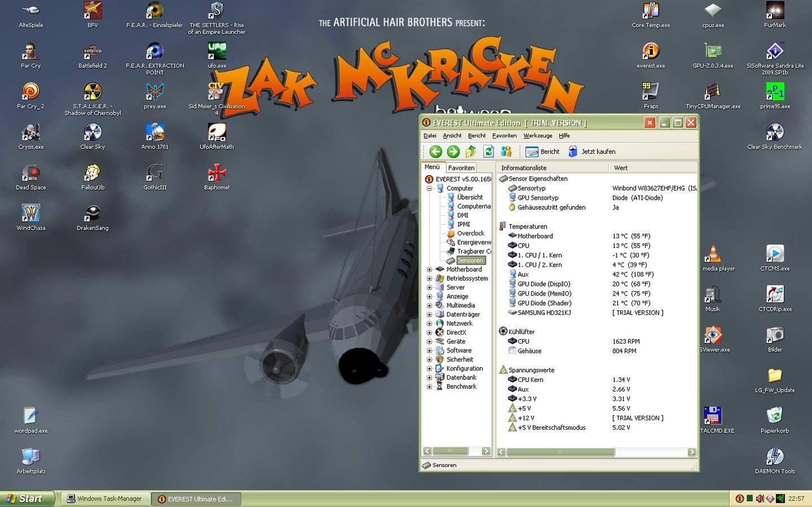Click the TinyCPUManager.exe desktop icon
Image resolution: width=812 pixels, height=507 pixels.
(x=713, y=96)
